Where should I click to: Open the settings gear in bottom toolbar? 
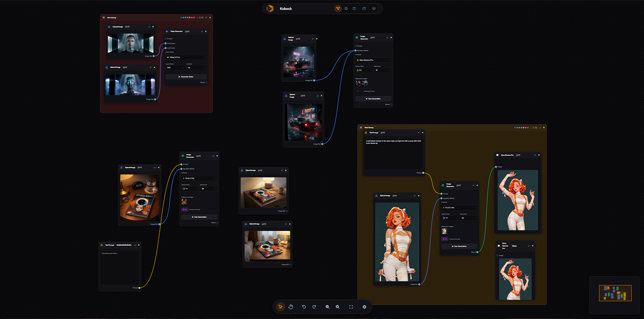pyautogui.click(x=364, y=307)
